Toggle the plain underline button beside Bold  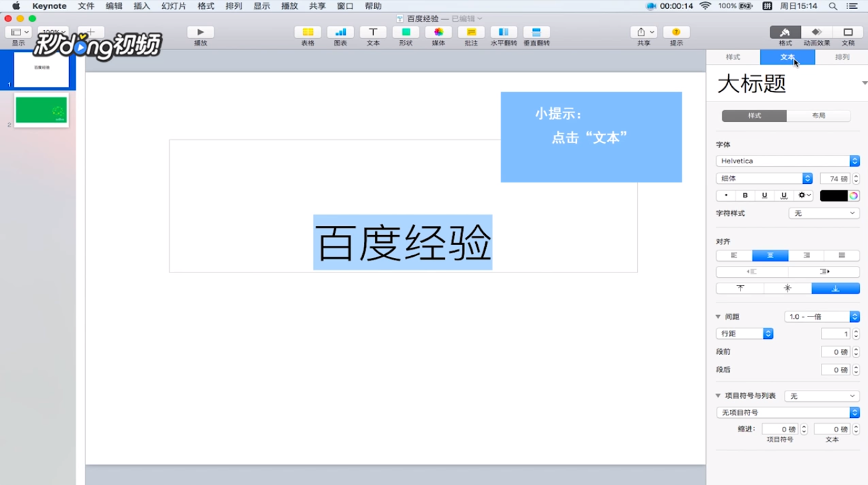764,195
